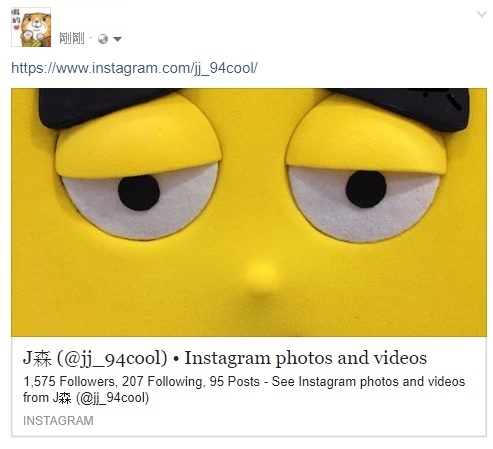Click the left eye's black pupil
Viewport: 493px width, 449px height.
[x=139, y=193]
